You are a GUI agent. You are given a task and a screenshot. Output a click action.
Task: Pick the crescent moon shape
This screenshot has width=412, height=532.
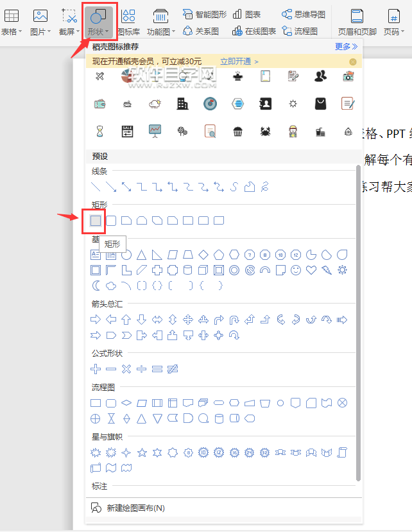click(x=96, y=286)
